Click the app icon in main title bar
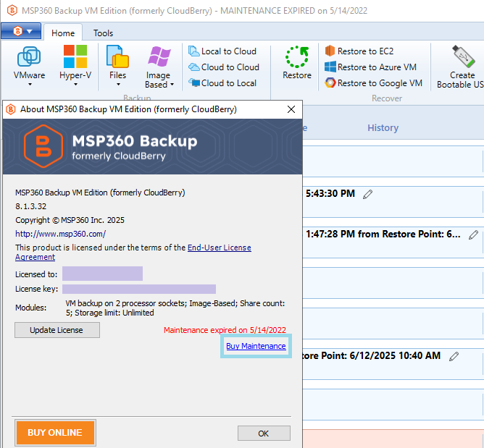This screenshot has width=484, height=448. (12, 10)
